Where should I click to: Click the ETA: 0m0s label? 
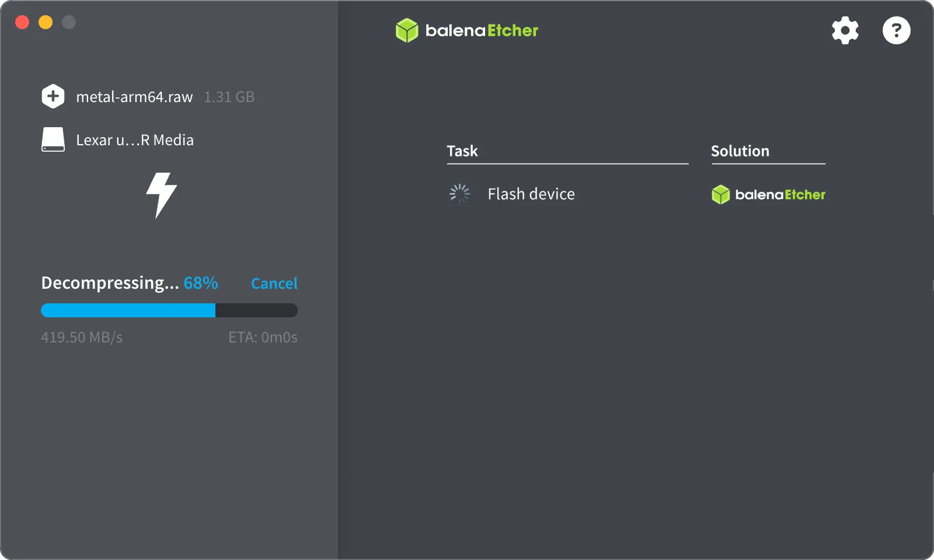[x=263, y=337]
